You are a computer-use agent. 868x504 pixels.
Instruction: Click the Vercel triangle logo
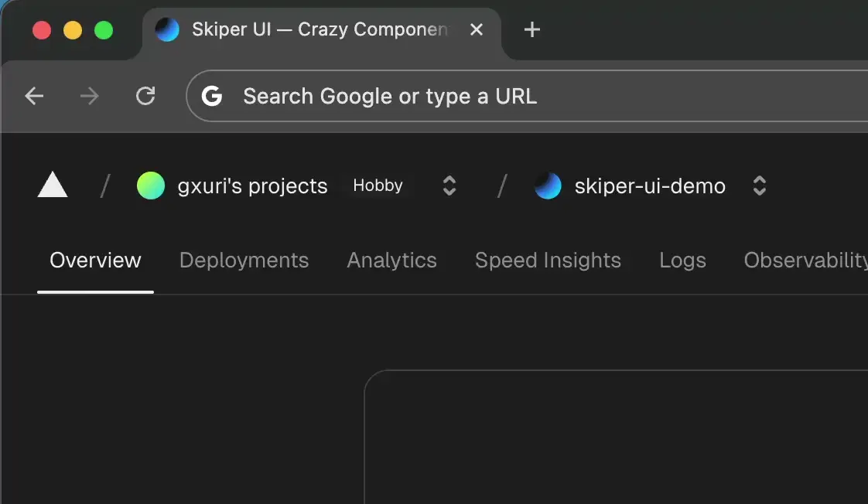(52, 185)
